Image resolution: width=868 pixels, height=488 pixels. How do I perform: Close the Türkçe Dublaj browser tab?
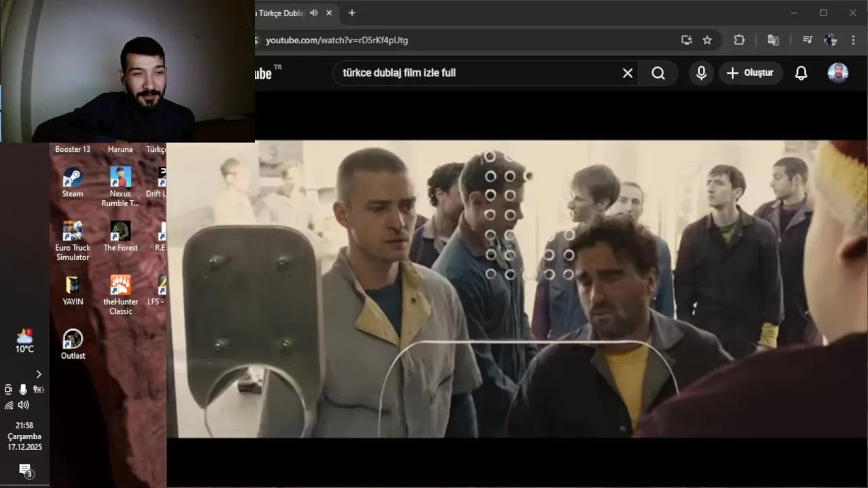click(330, 13)
